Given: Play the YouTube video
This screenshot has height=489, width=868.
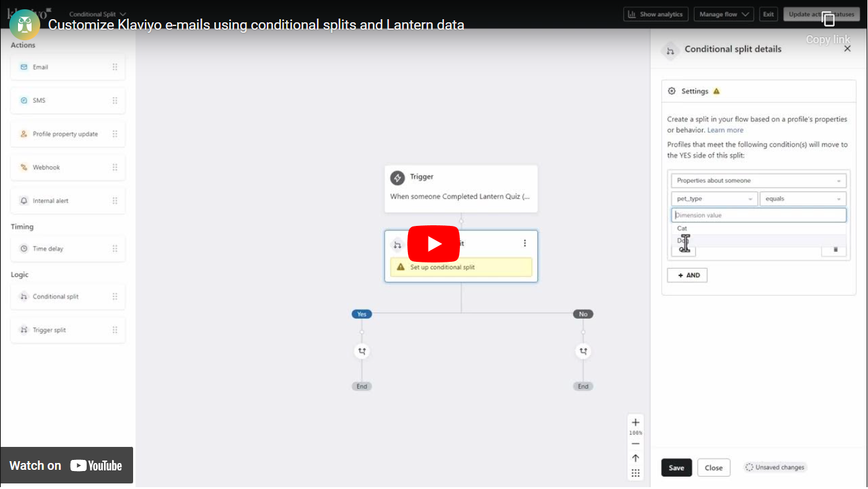Looking at the screenshot, I should (x=433, y=244).
